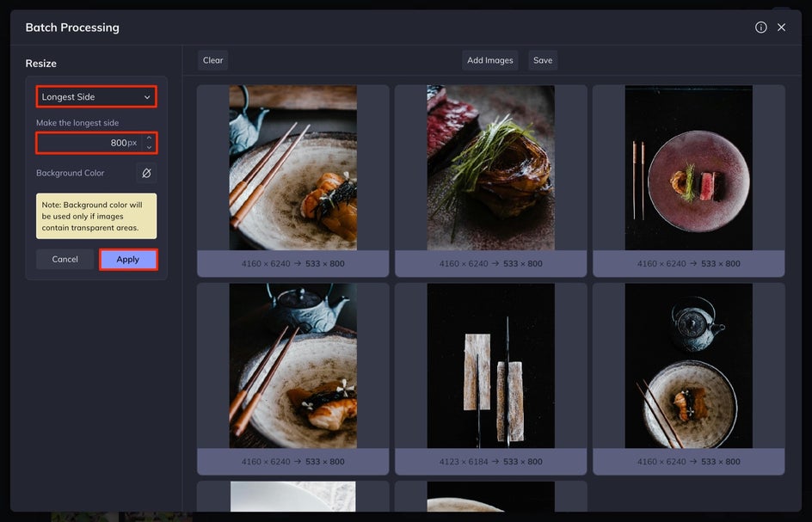Click the background color transparency note

tap(96, 216)
